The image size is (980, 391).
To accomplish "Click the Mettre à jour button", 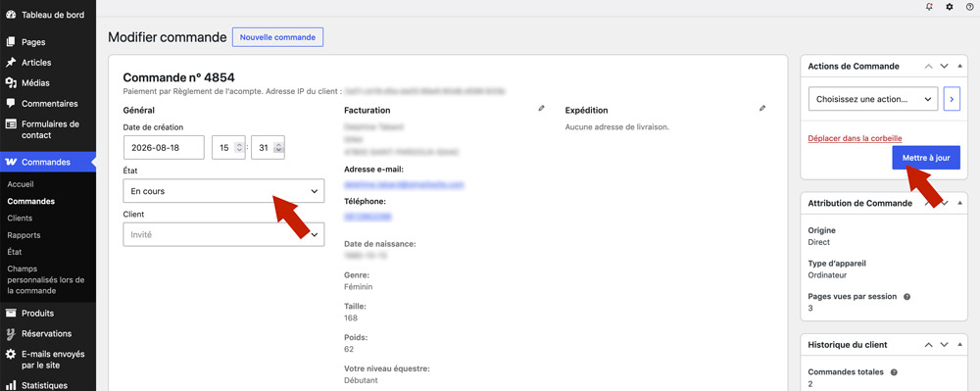I will coord(926,158).
